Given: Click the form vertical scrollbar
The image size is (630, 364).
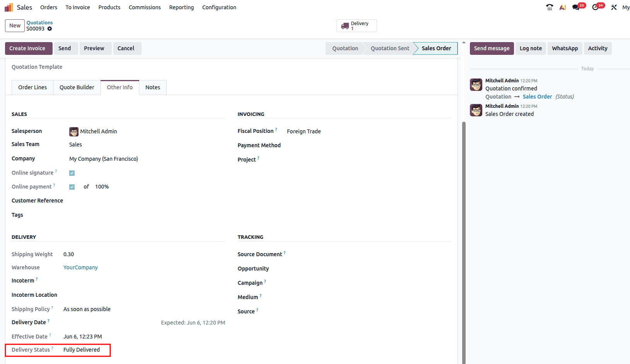Looking at the screenshot, I should click(x=464, y=243).
